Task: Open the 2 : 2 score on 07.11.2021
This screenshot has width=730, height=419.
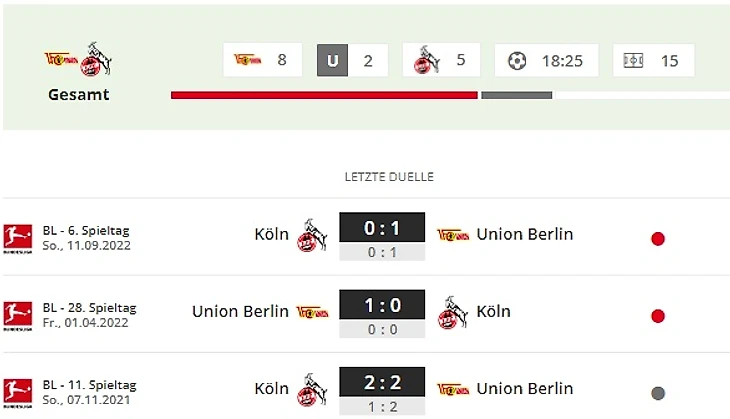Action: coord(382,382)
